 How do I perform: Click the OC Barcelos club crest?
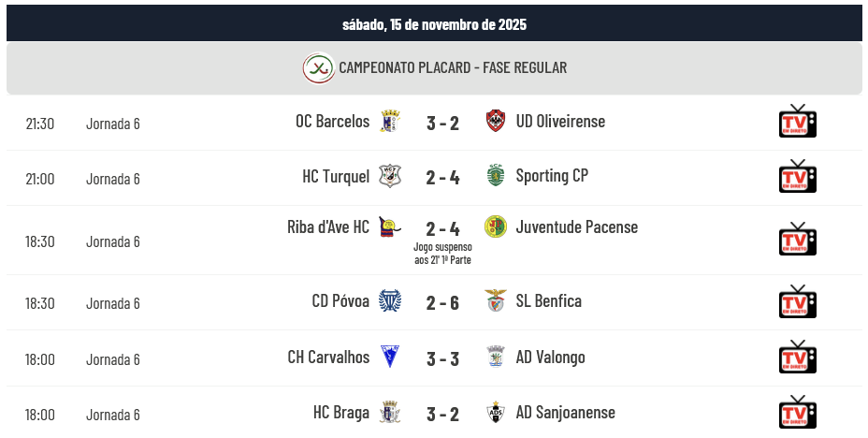coord(390,122)
